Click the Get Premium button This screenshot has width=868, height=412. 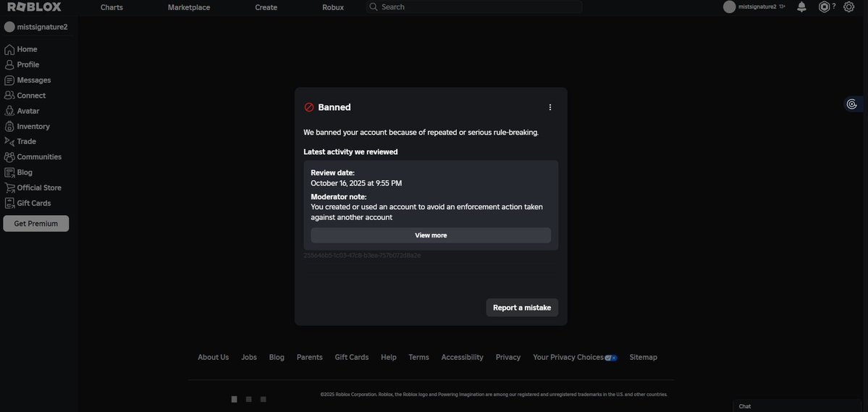tap(36, 224)
